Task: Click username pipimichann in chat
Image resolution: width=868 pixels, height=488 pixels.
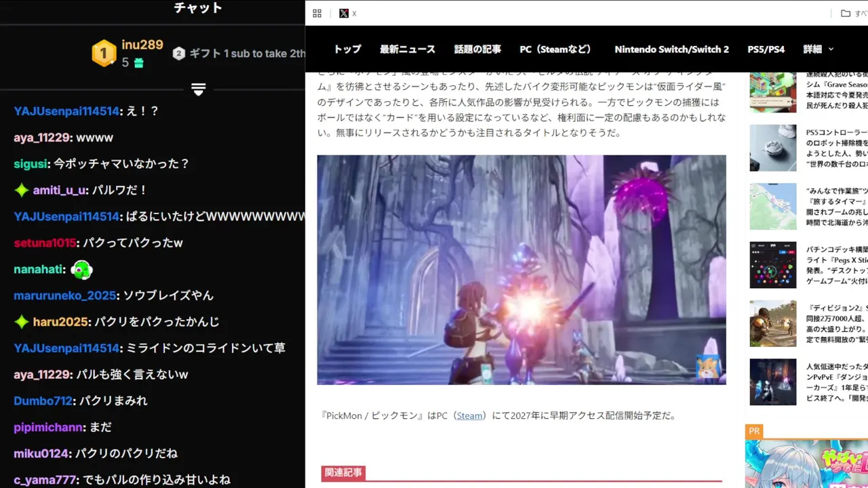Action: (49, 428)
